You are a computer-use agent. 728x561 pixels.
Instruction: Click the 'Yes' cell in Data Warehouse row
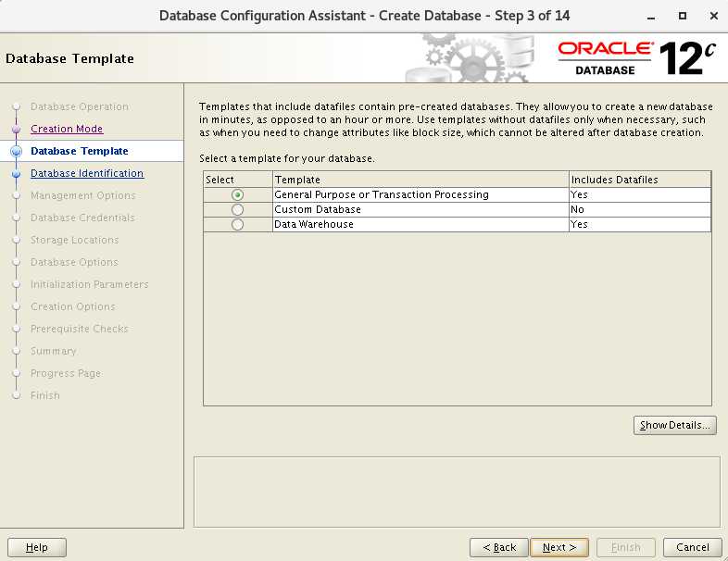(x=640, y=224)
